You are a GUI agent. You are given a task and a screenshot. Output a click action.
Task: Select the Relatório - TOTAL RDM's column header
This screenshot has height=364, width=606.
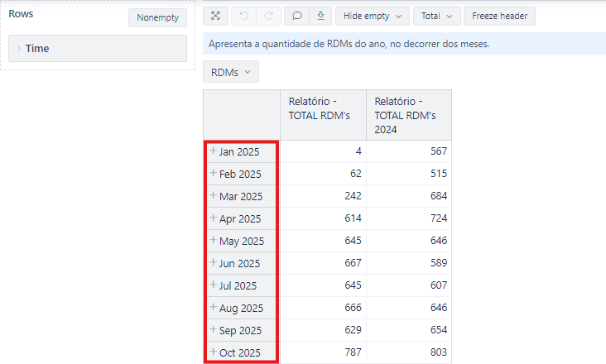click(322, 108)
